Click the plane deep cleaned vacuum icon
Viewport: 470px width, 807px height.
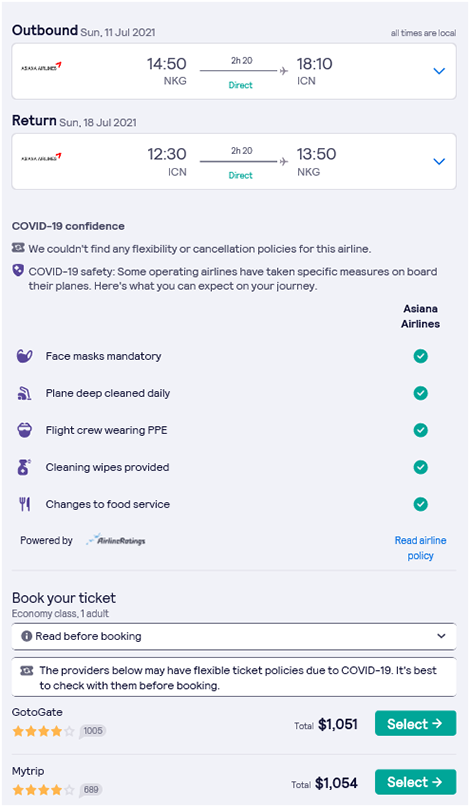tap(24, 393)
